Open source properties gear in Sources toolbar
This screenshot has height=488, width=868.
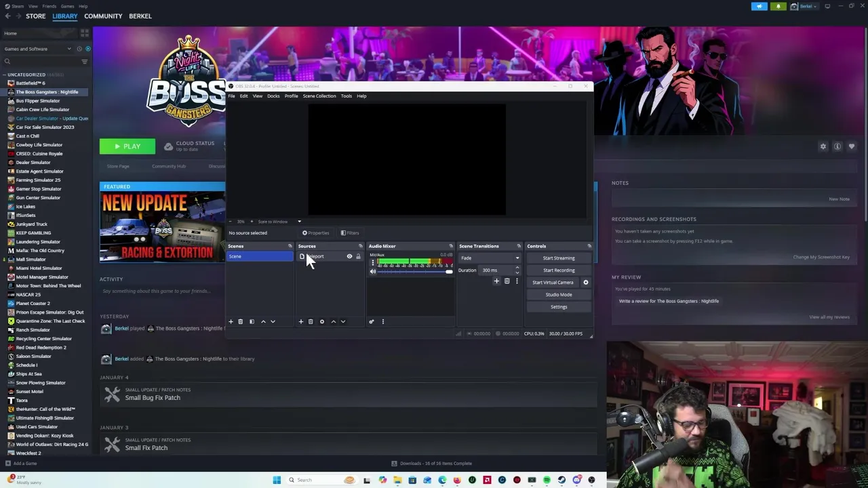(322, 322)
